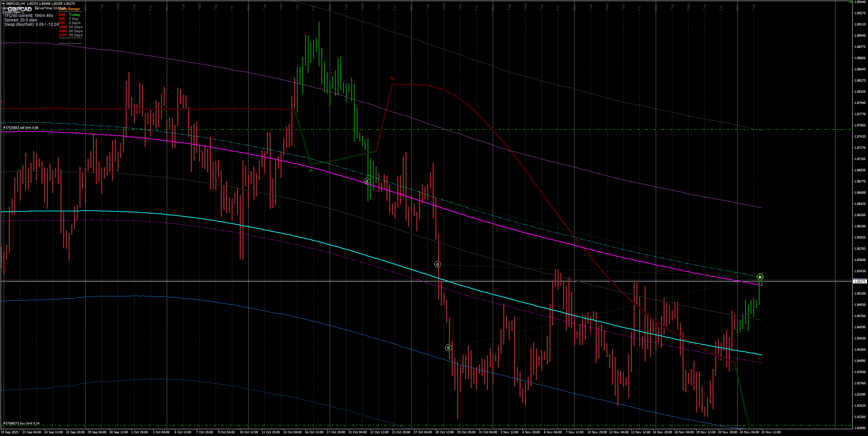868x436 pixels.
Task: Click the small red down arrow marker
Action: click(392, 78)
